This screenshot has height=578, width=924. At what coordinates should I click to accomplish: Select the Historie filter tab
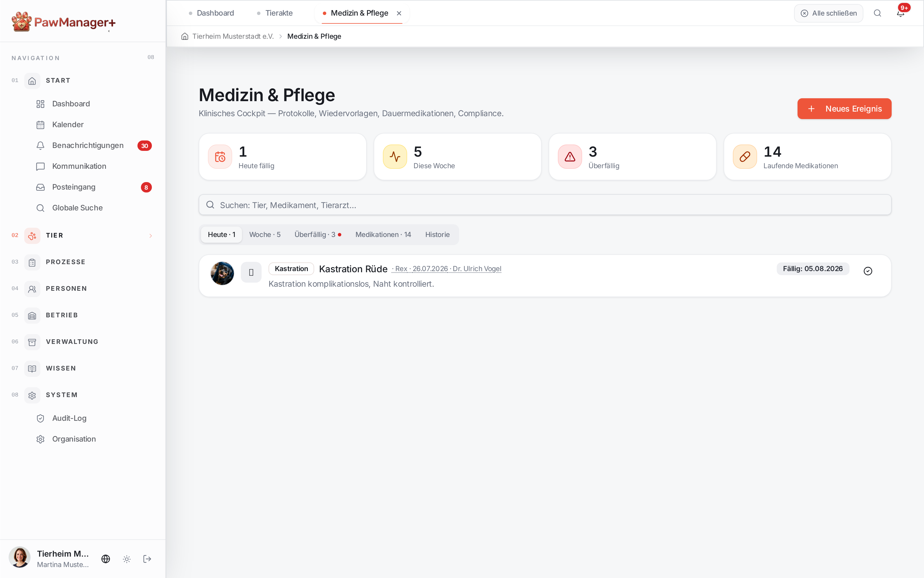pos(437,234)
